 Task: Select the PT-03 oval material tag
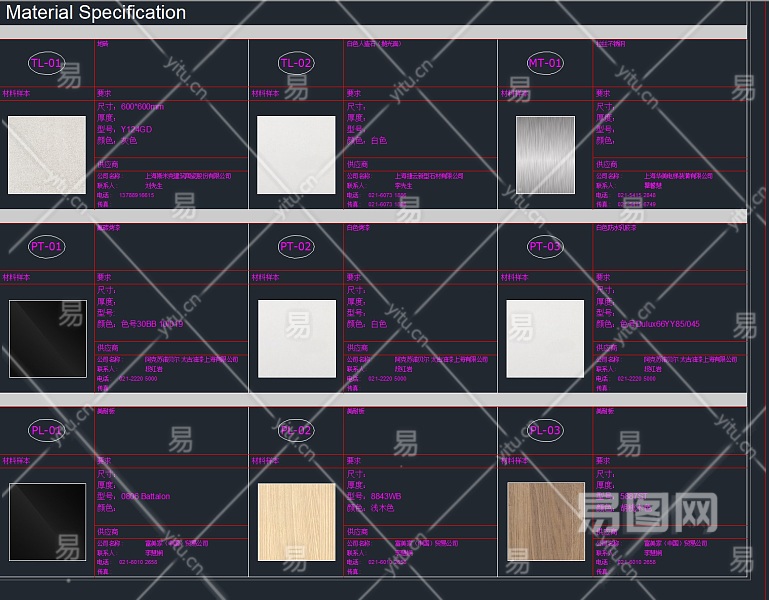[x=545, y=246]
